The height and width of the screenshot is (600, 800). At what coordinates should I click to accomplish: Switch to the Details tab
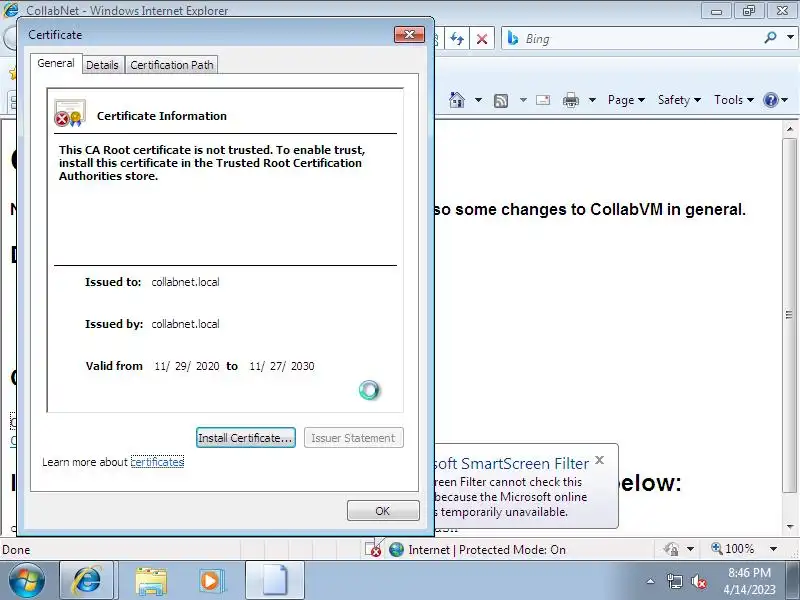pyautogui.click(x=102, y=65)
